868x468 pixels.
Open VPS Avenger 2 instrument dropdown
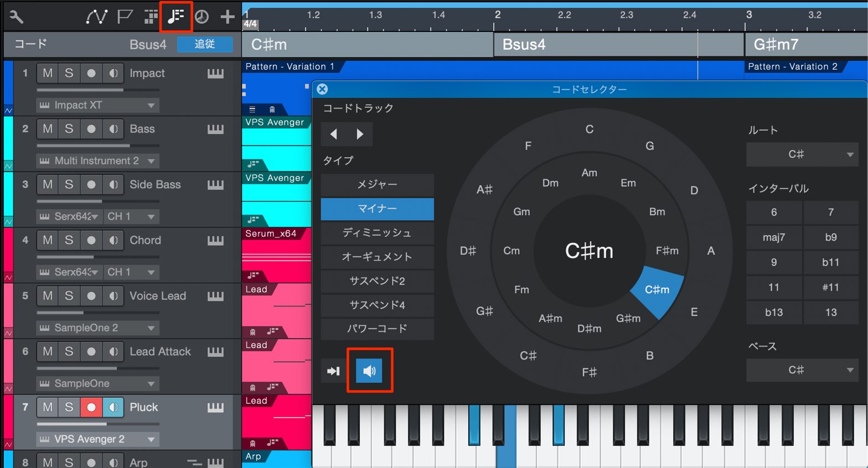click(98, 439)
